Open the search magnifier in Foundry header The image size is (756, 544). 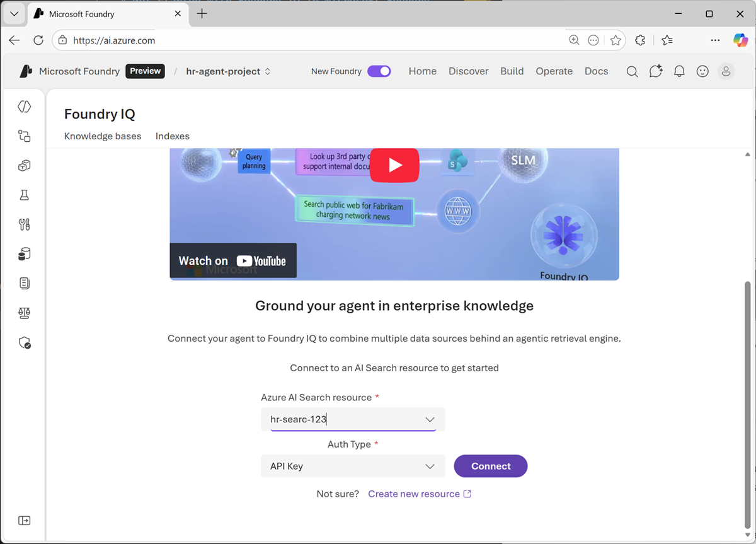(x=632, y=71)
